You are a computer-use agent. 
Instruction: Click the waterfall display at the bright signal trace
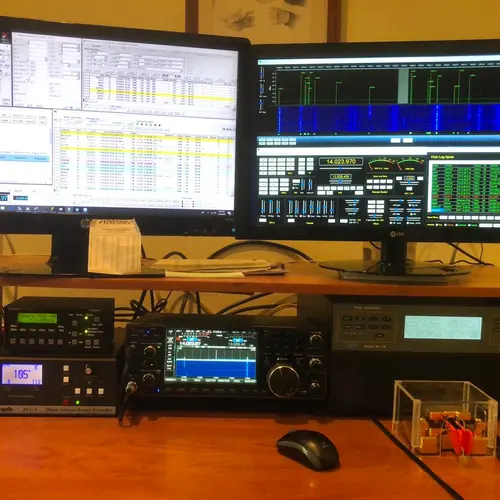(437, 118)
